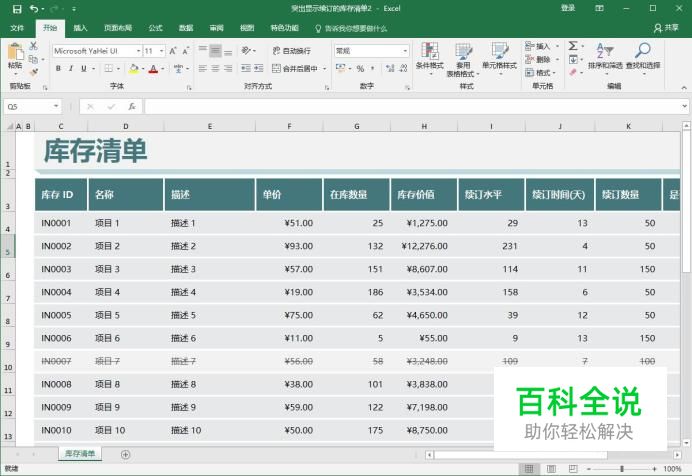
Task: Click the Undo arrow icon
Action: [34, 9]
